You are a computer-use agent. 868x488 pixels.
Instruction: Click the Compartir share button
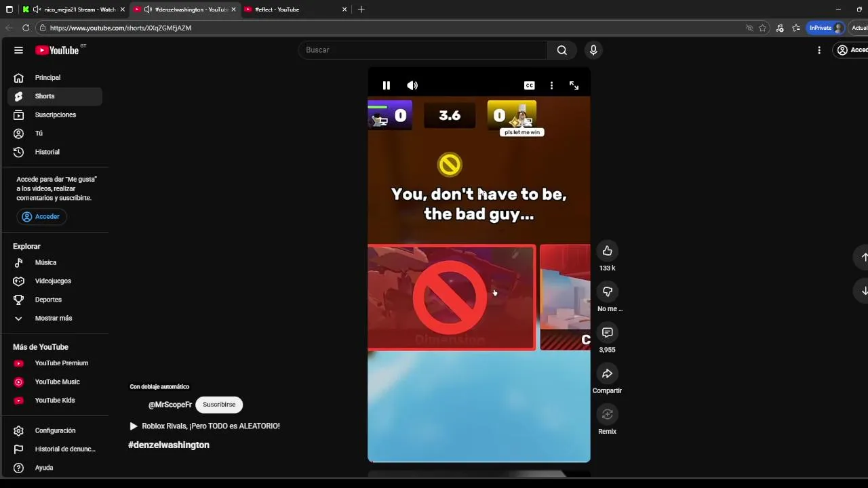point(608,373)
